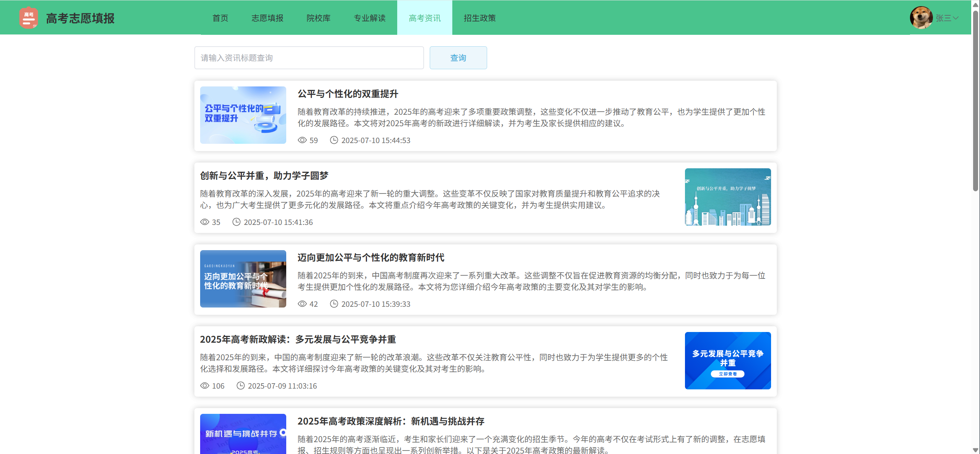Click the user avatar picture
Viewport: 980px width, 454px height.
(921, 18)
